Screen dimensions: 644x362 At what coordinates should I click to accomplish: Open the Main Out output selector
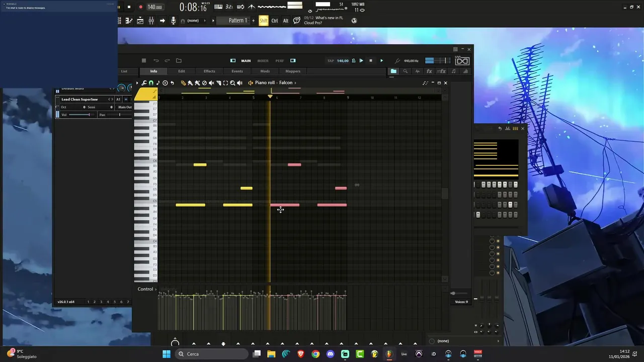pos(124,107)
